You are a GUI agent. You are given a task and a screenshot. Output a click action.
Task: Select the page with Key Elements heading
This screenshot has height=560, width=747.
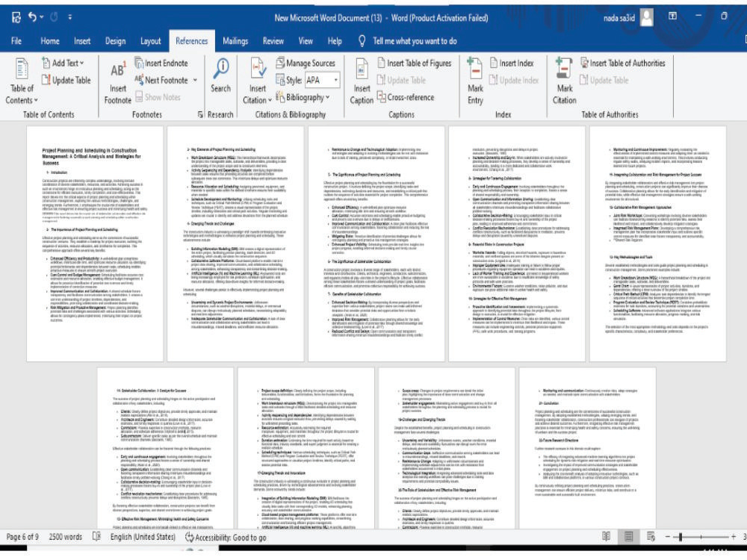click(235, 244)
